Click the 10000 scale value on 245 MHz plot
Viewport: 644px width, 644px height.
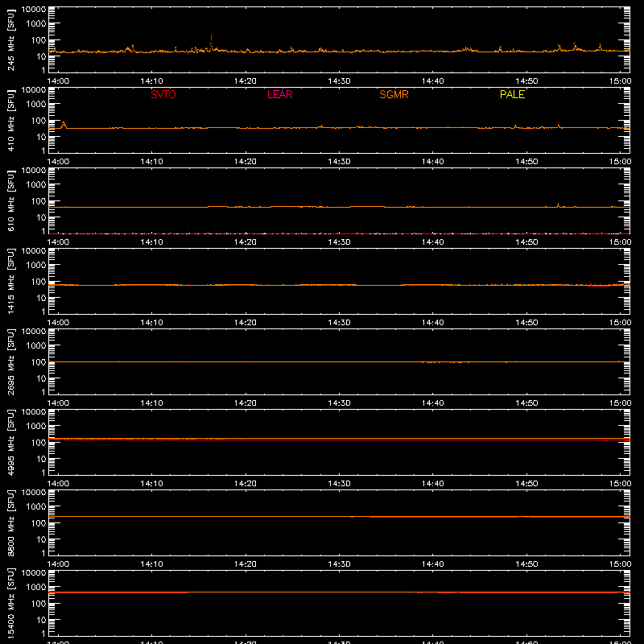click(34, 10)
